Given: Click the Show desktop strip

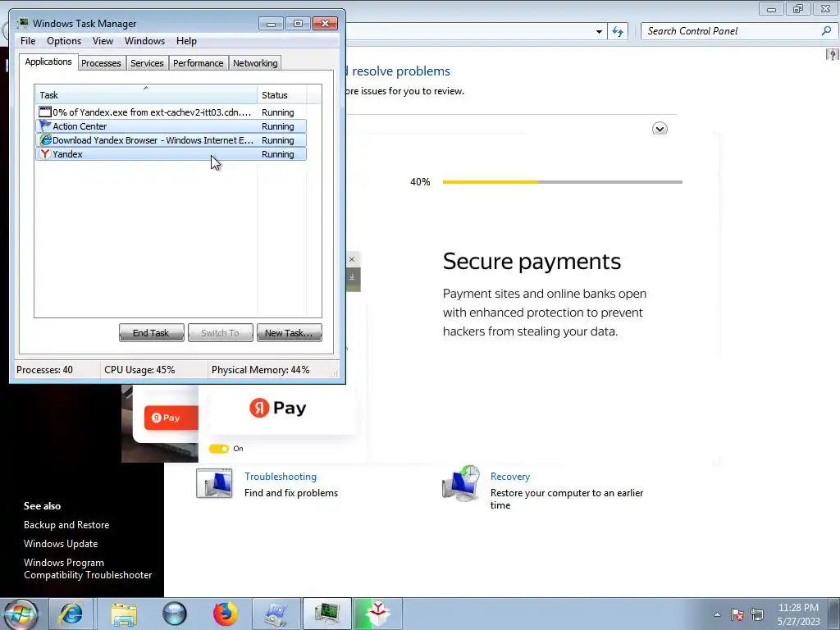Looking at the screenshot, I should pyautogui.click(x=836, y=614).
